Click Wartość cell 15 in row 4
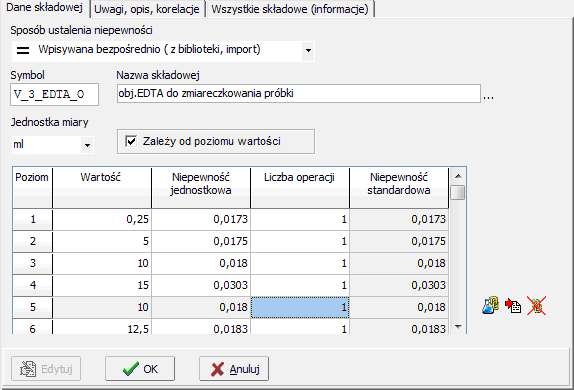The image size is (574, 390). point(102,285)
